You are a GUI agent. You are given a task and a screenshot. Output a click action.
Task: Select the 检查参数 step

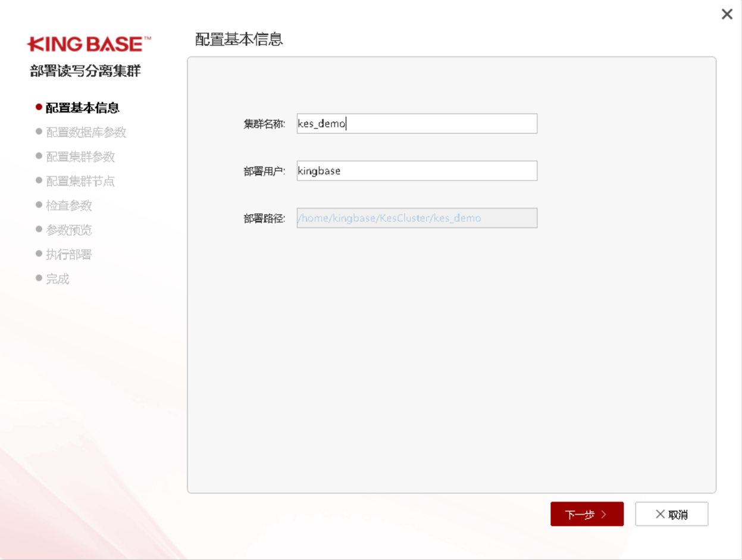68,205
